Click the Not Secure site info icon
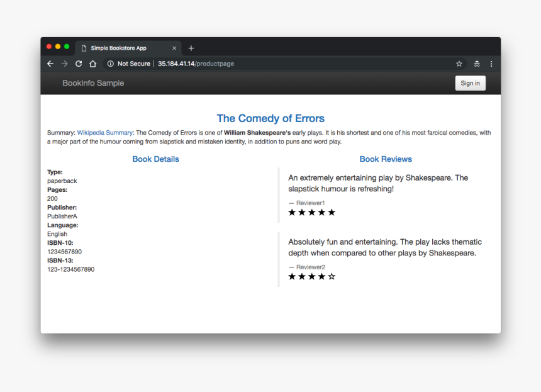This screenshot has height=392, width=541. point(110,64)
